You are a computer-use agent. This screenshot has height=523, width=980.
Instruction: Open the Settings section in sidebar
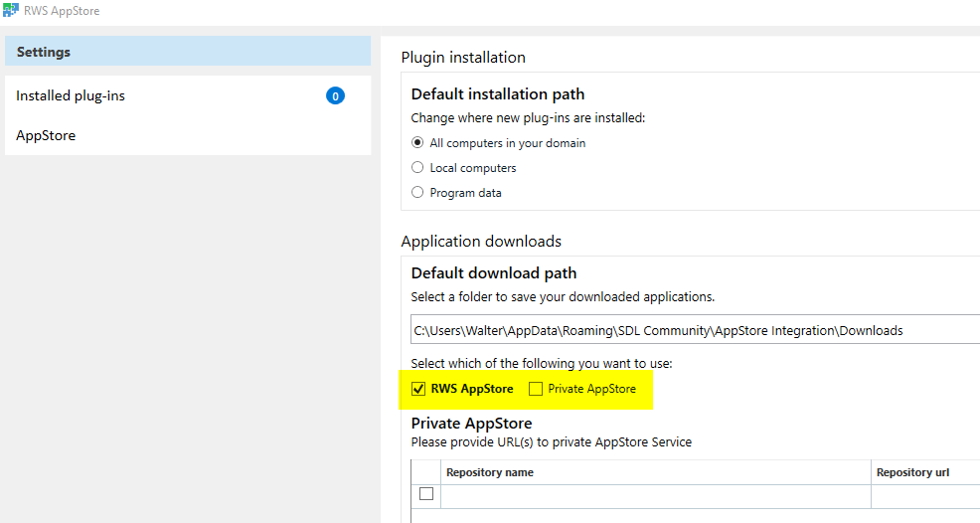pos(188,52)
